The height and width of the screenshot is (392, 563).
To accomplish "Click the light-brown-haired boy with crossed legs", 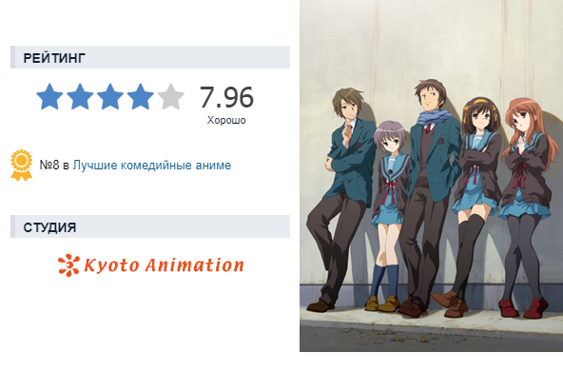I will pos(341,198).
